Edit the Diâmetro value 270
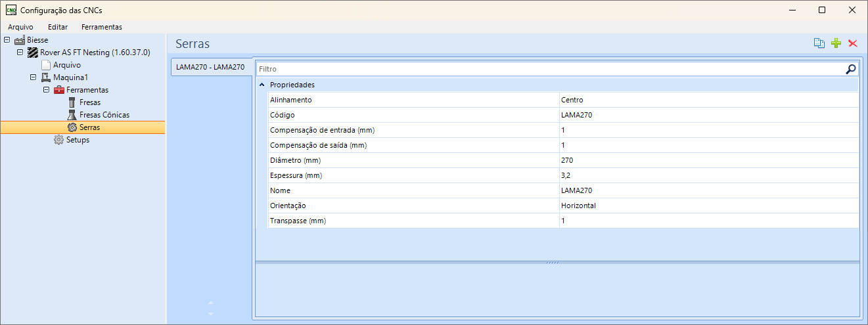 708,160
